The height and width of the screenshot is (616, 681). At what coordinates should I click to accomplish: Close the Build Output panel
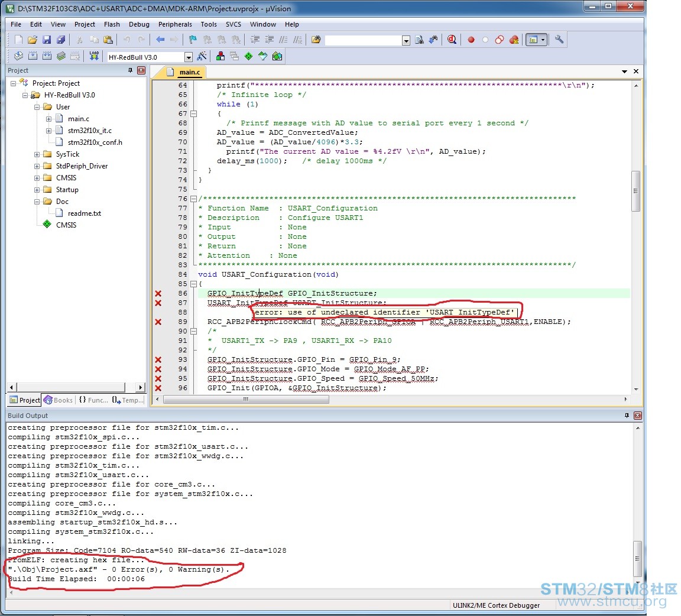(638, 416)
